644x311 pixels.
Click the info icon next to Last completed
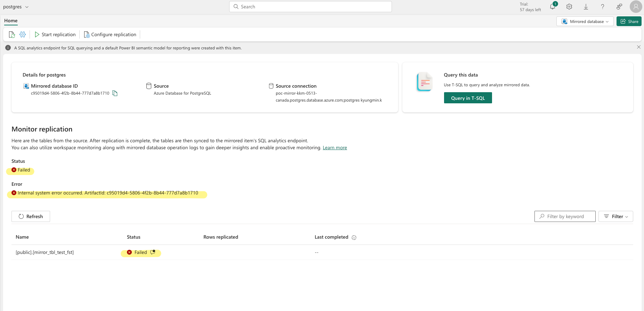(x=354, y=238)
